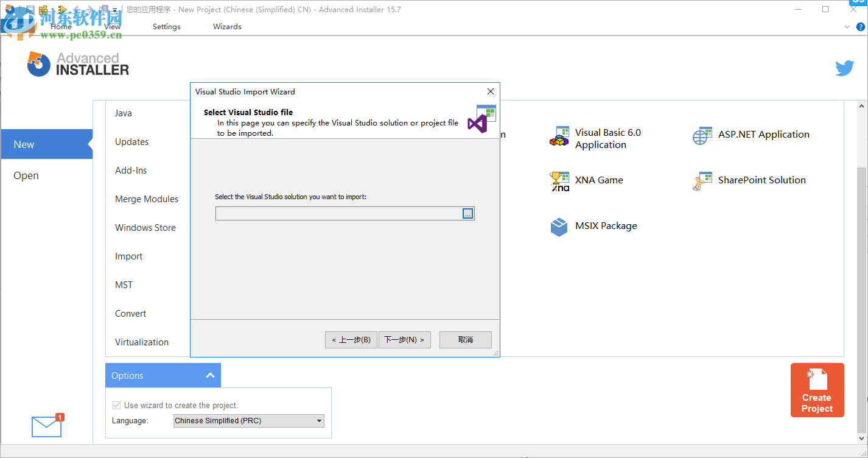Click the blue help question mark icon

[x=861, y=27]
